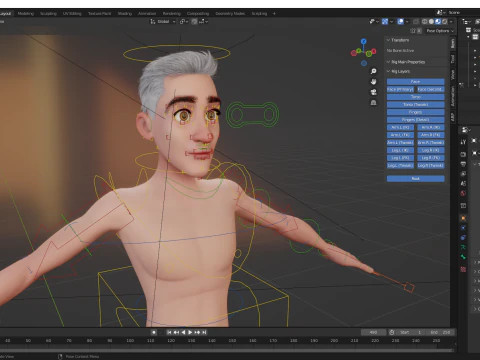Image resolution: width=480 pixels, height=360 pixels.
Task: Select material preview shading mode
Action: click(438, 21)
